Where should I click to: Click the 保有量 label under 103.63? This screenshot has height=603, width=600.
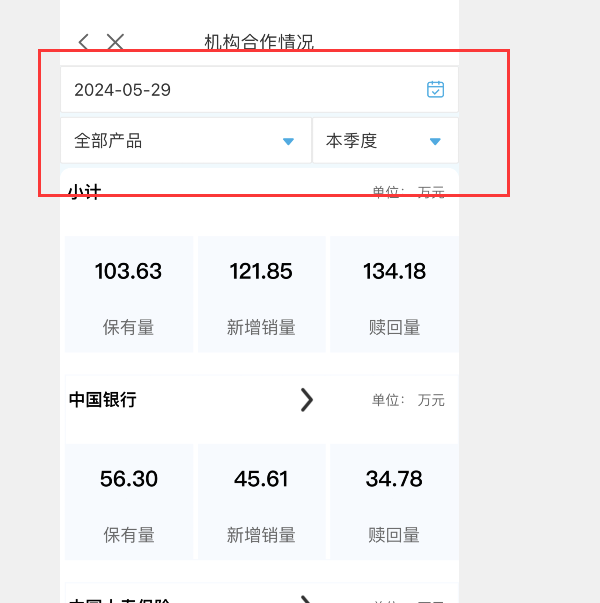point(128,327)
